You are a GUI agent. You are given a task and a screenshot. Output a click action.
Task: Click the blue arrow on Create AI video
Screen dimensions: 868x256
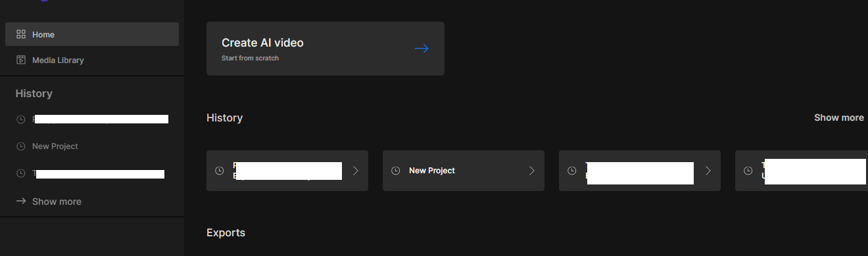[x=422, y=49]
